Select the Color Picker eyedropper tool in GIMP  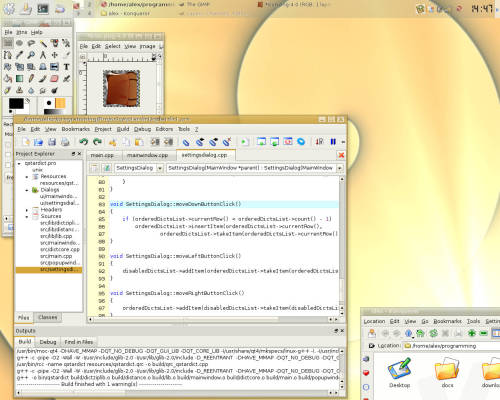tap(20, 55)
